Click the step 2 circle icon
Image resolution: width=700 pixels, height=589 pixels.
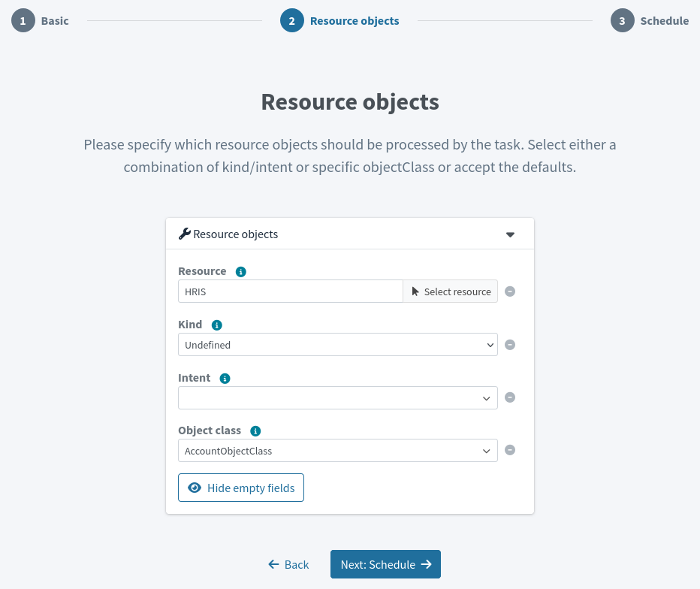point(291,20)
